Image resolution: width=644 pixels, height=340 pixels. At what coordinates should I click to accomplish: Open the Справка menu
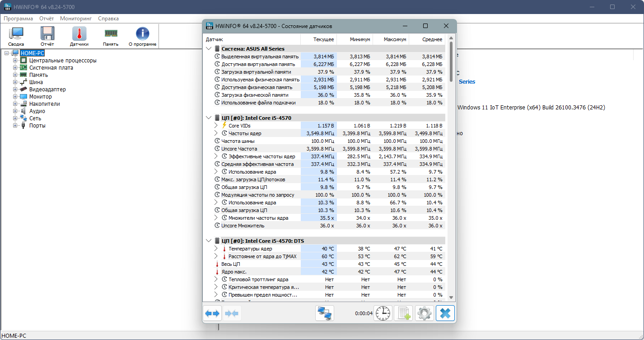click(x=108, y=19)
